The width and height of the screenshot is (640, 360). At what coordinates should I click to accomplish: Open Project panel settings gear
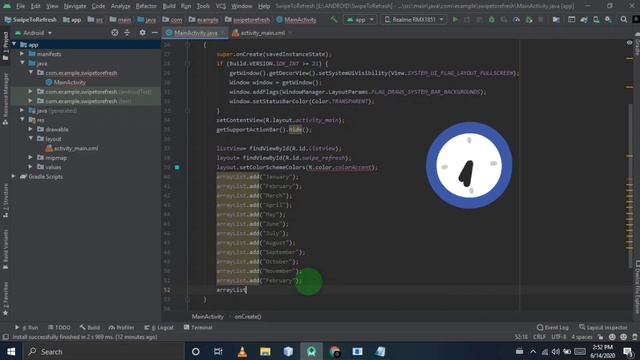click(142, 33)
